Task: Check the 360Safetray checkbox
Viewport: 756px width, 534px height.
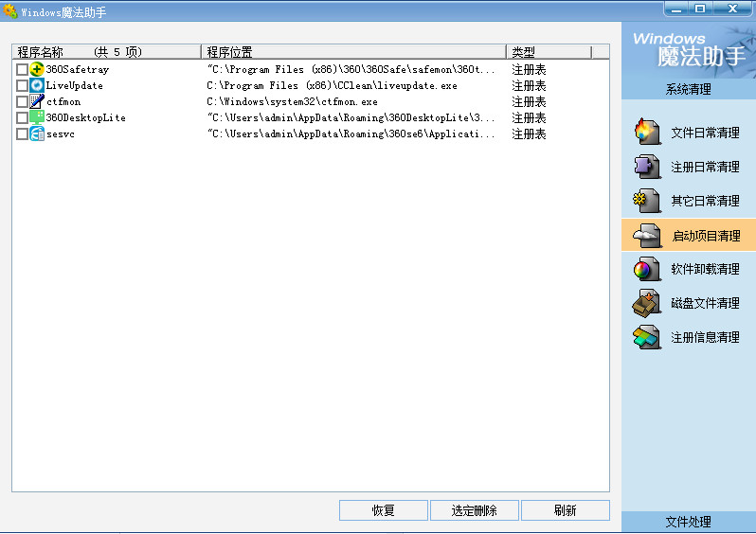Action: (22, 69)
